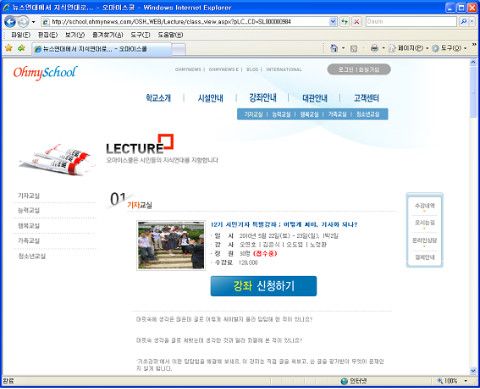Open 결제안내 in the right quick menu
Image resolution: width=480 pixels, height=389 pixels.
pyautogui.click(x=425, y=257)
